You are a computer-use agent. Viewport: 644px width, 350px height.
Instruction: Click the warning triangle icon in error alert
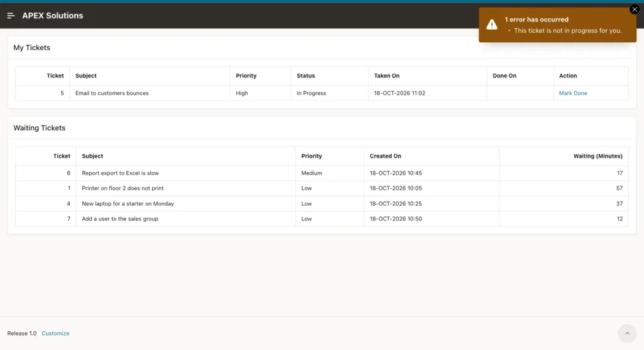click(492, 25)
